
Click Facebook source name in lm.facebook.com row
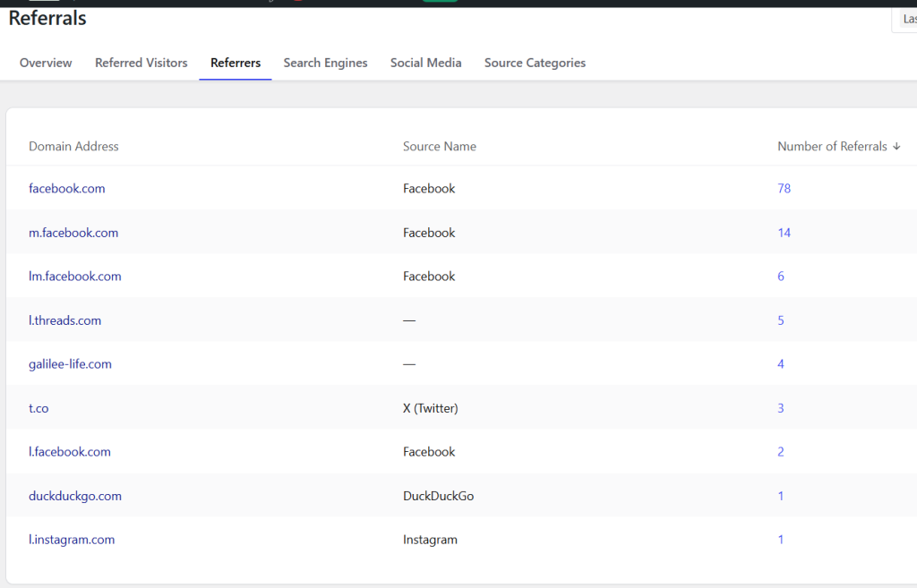pos(429,276)
